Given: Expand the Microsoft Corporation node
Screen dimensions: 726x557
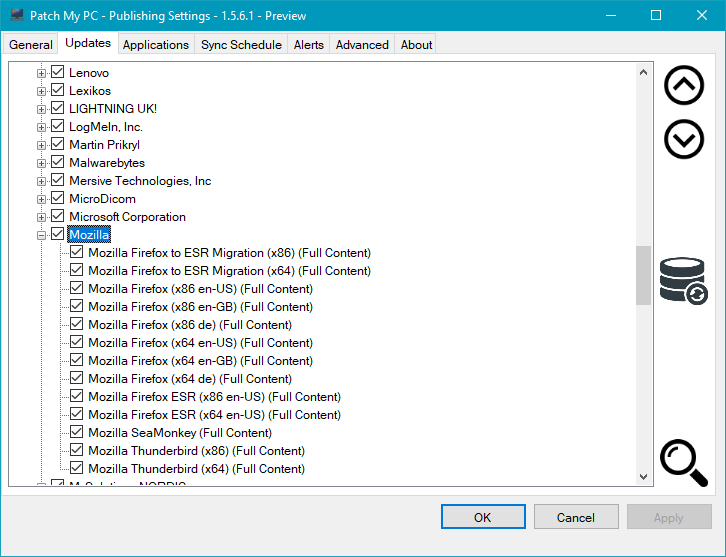Looking at the screenshot, I should tap(42, 217).
